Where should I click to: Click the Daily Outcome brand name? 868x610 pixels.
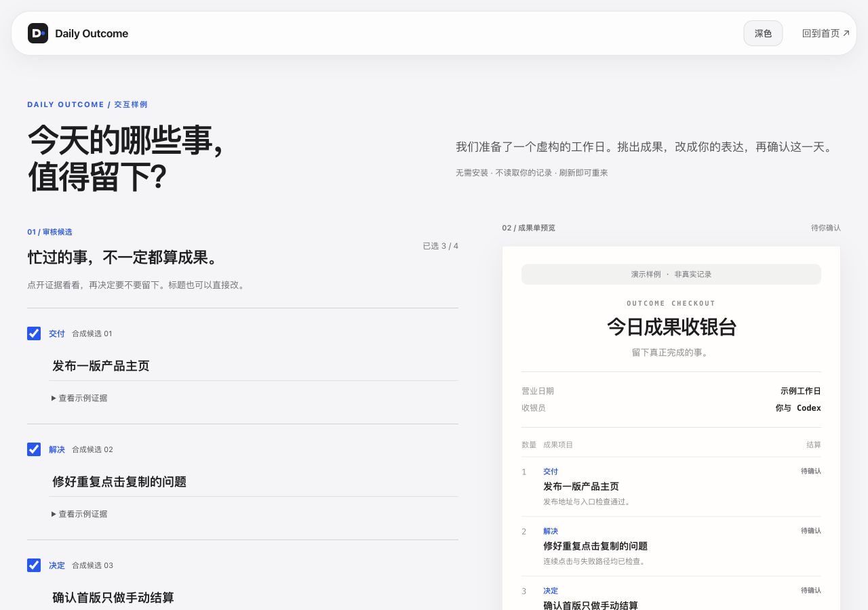(x=92, y=33)
